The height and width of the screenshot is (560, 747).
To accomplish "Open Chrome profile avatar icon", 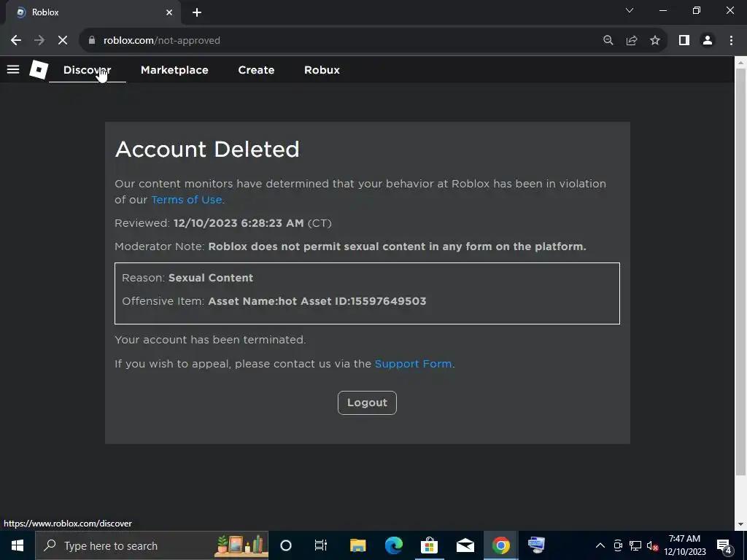I will point(708,41).
